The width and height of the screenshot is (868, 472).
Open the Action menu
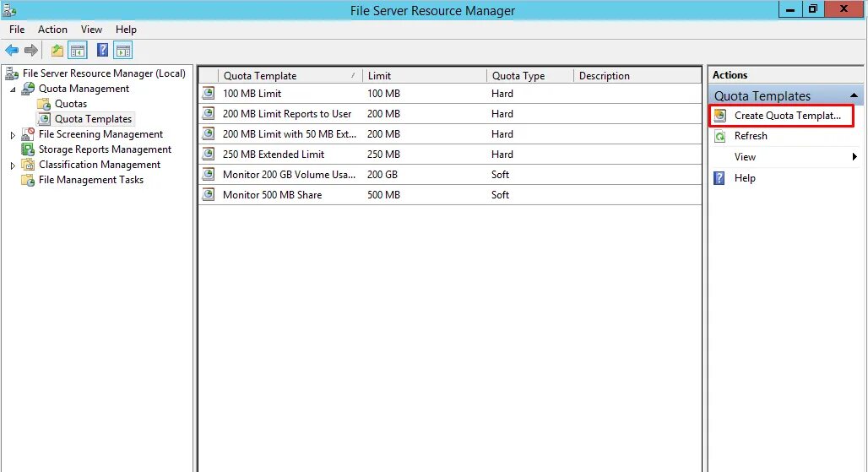click(52, 30)
